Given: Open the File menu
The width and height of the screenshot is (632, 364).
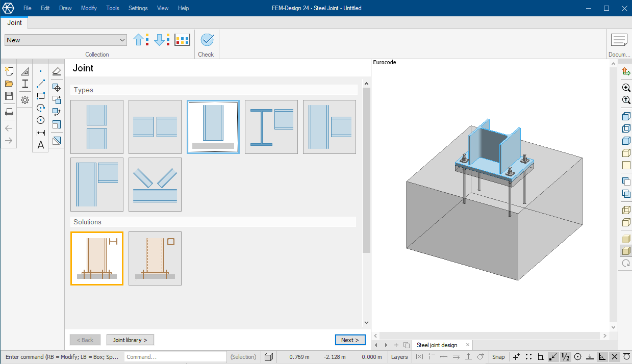Looking at the screenshot, I should [28, 8].
